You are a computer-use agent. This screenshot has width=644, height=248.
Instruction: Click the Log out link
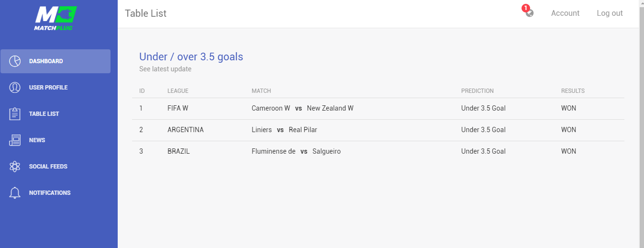(610, 13)
